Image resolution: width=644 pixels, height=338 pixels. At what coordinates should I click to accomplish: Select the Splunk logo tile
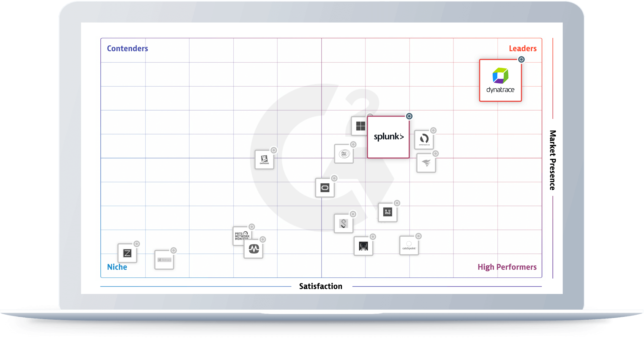pos(388,137)
